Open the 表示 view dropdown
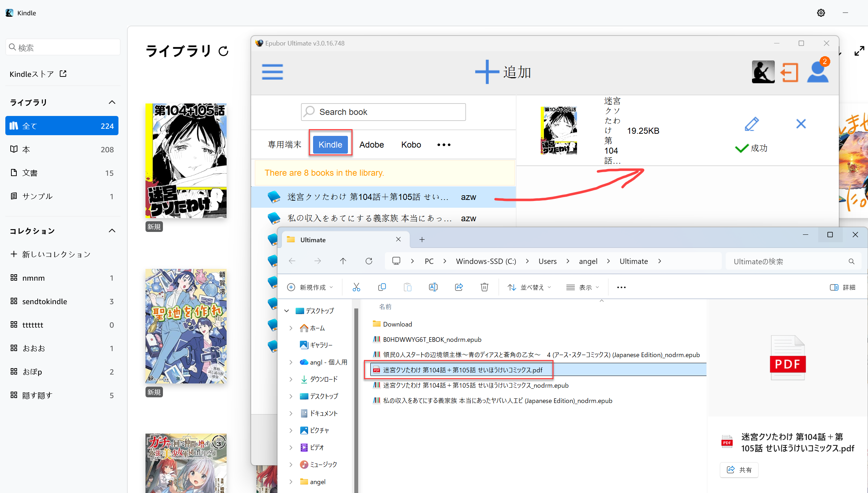This screenshot has width=868, height=493. [x=582, y=287]
